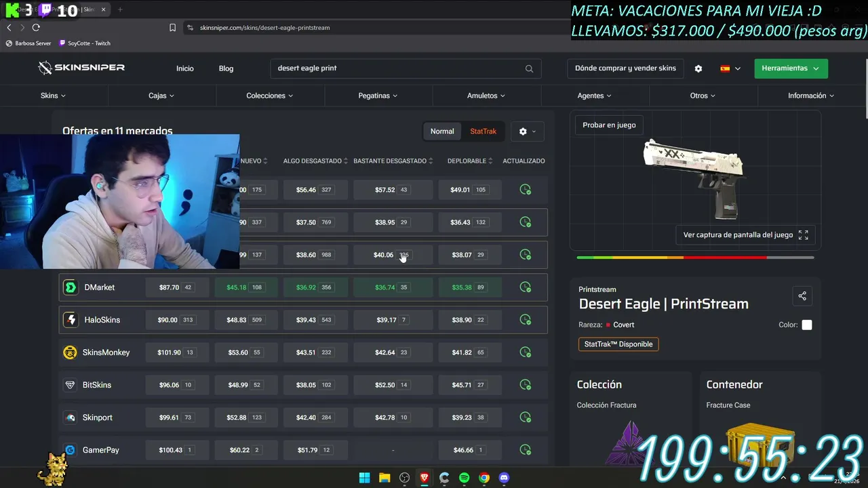
Task: Open SoyCotte - Twitch bookmark
Action: point(85,43)
